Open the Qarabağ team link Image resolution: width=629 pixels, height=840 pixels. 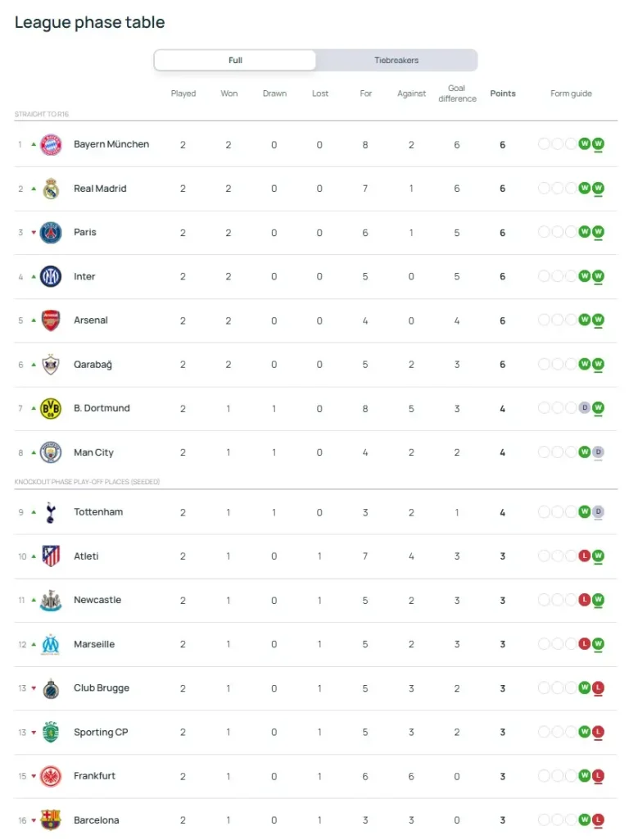93,365
